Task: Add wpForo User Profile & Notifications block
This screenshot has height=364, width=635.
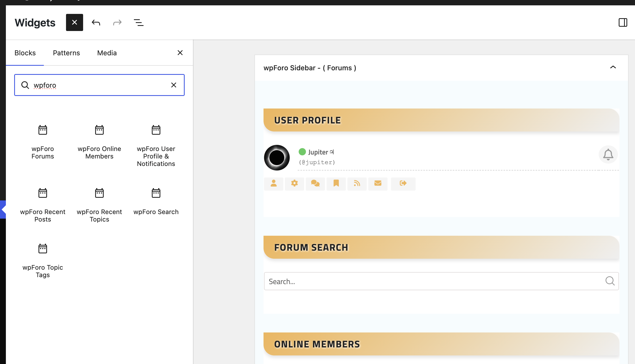Action: tap(156, 146)
